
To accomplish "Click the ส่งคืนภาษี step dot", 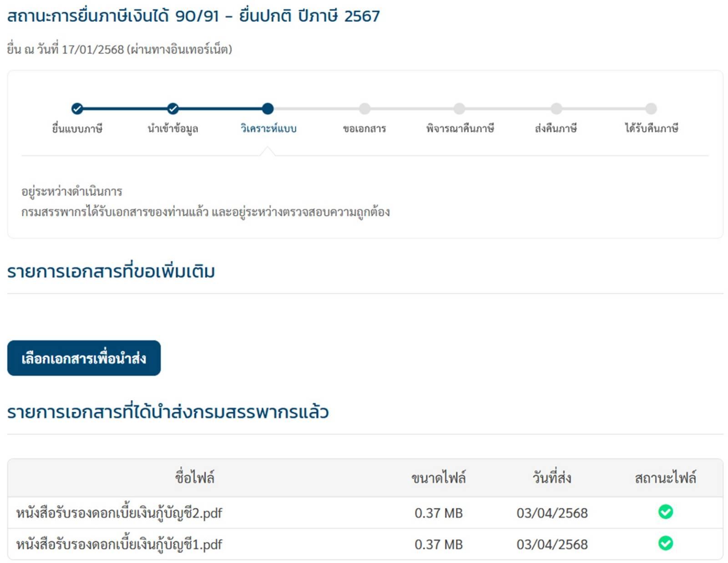I will click(x=556, y=108).
